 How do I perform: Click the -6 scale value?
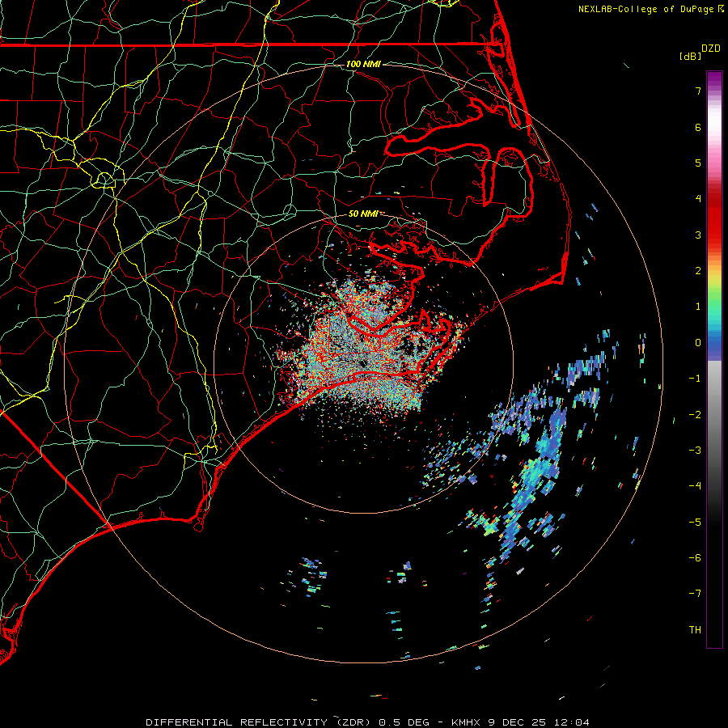coord(695,558)
